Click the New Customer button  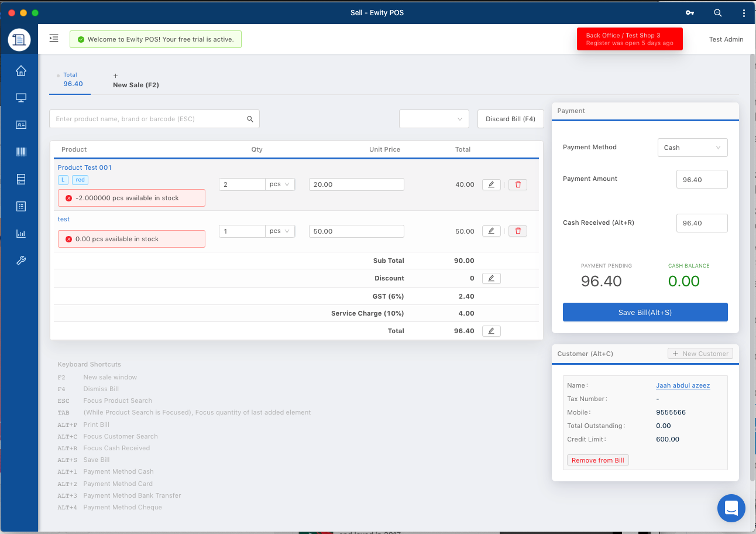tap(700, 354)
